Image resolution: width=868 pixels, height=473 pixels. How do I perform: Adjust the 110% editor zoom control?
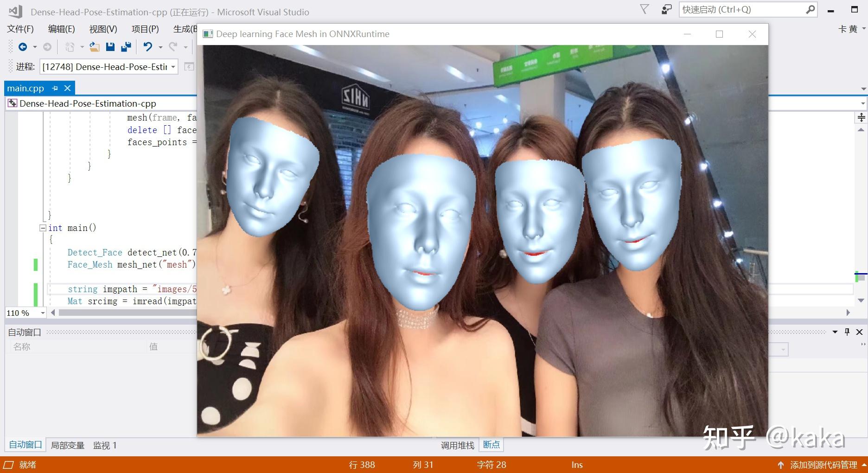(25, 313)
